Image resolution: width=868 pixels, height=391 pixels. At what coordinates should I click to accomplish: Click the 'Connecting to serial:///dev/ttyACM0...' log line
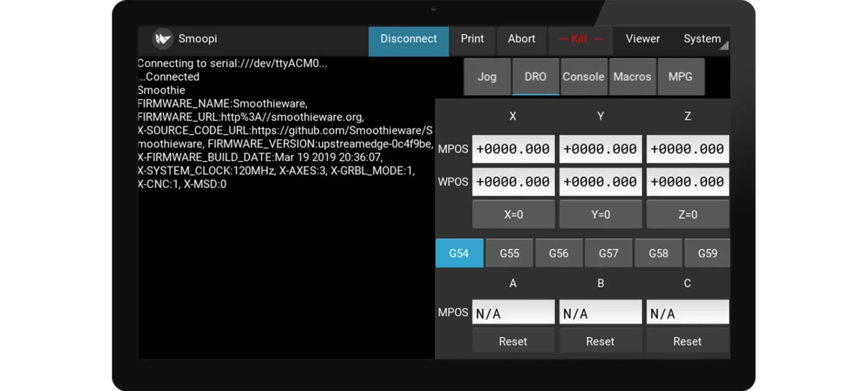pyautogui.click(x=232, y=63)
